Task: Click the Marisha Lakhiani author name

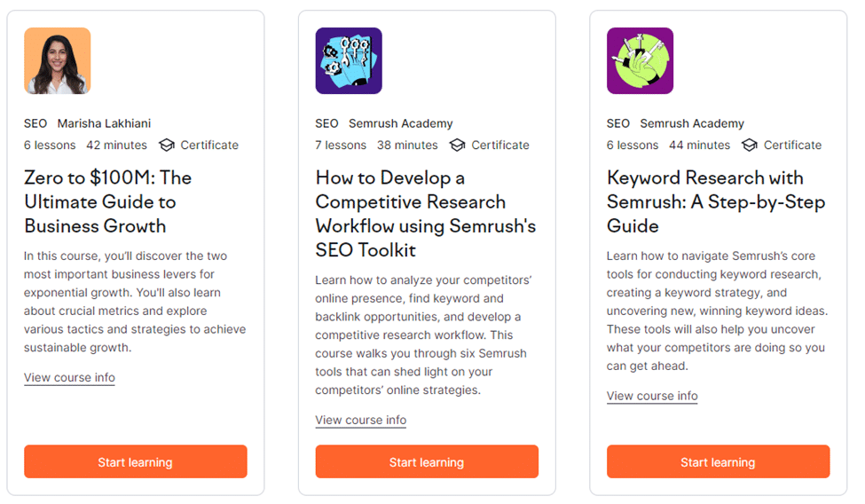Action: (105, 123)
